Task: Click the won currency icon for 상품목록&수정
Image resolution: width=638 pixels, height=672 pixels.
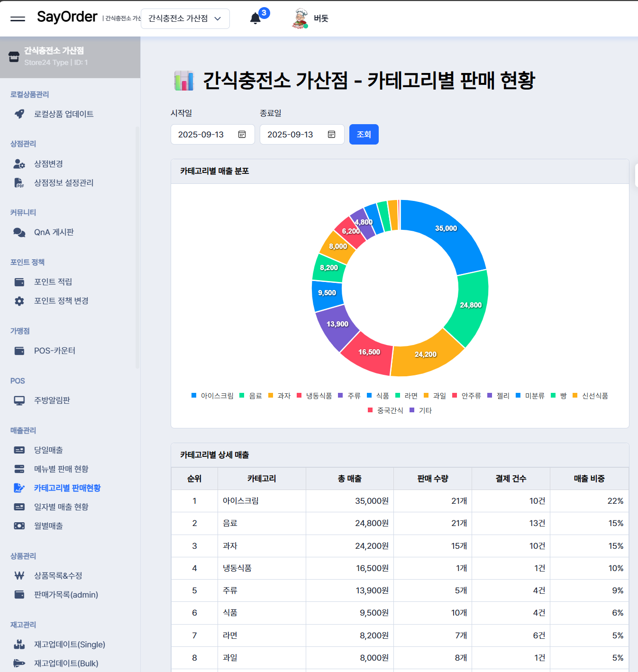Action: (19, 576)
